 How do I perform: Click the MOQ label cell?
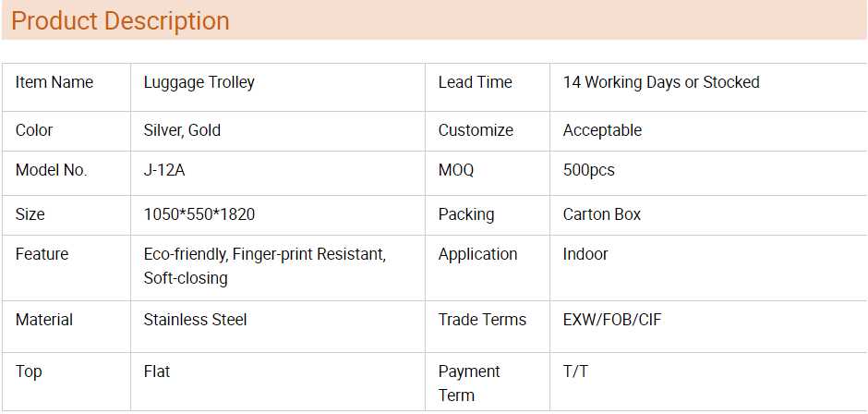tap(456, 170)
